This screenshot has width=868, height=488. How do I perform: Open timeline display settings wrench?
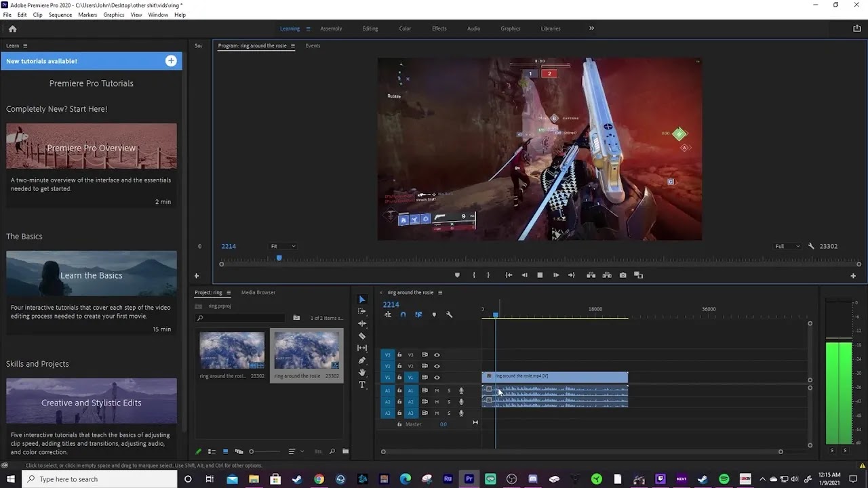pyautogui.click(x=449, y=314)
